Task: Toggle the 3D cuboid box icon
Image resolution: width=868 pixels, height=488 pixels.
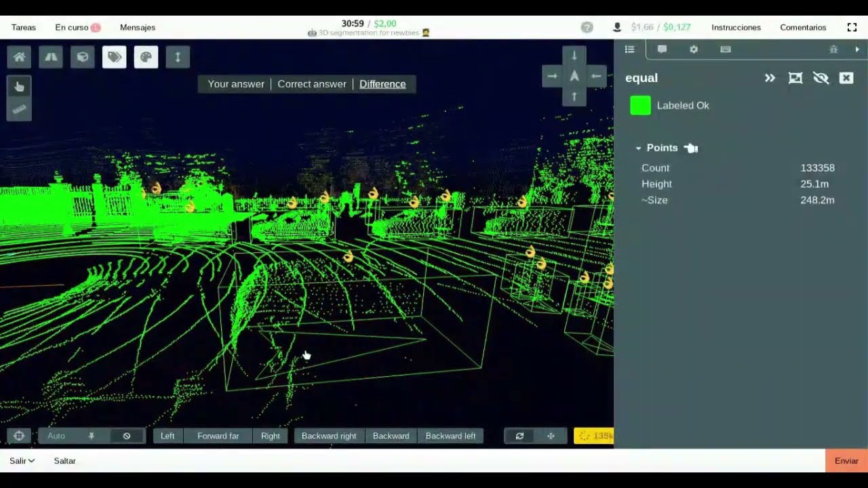Action: tap(83, 57)
